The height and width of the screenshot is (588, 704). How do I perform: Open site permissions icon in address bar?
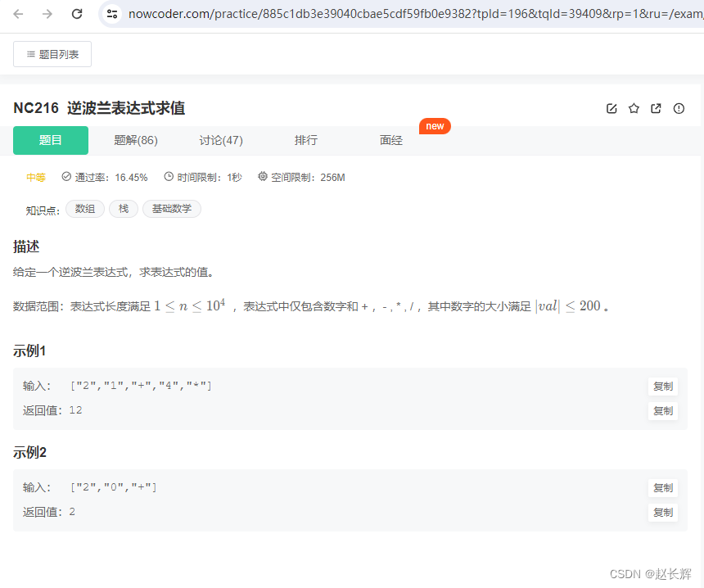click(111, 14)
